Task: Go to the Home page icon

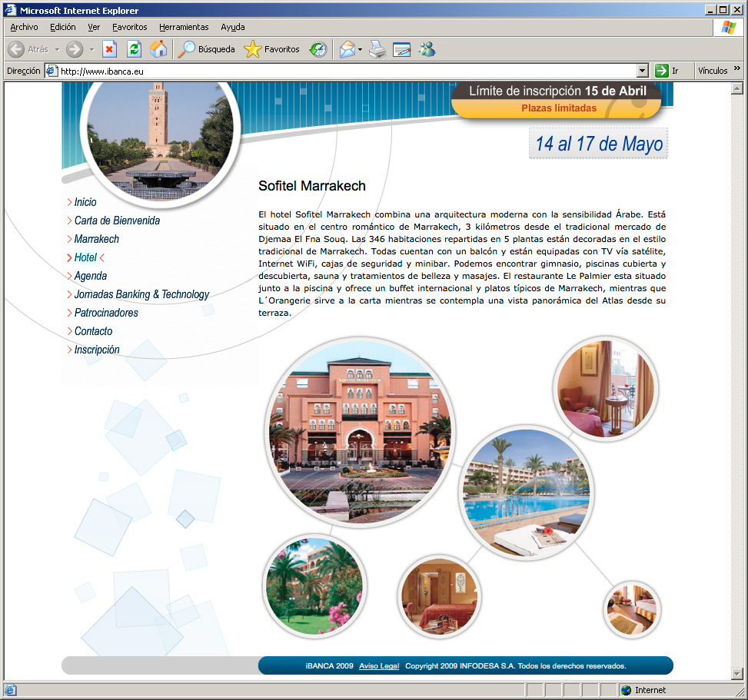Action: pos(158,49)
